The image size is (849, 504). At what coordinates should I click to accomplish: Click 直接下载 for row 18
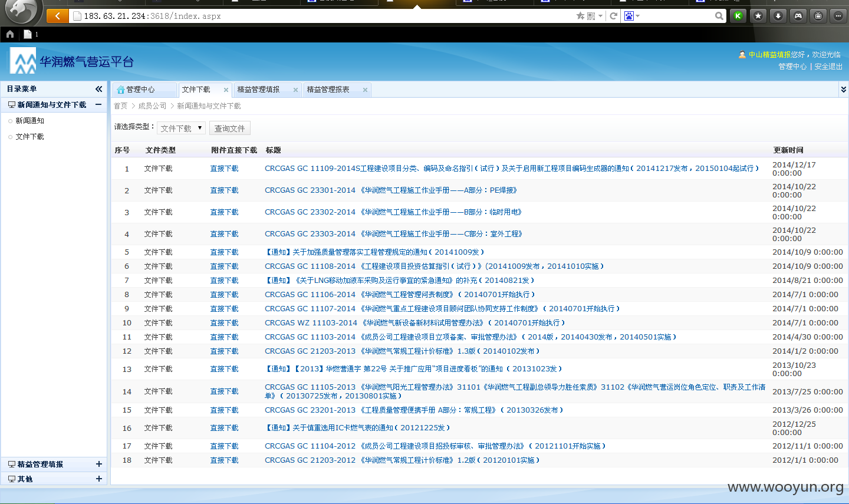click(x=225, y=460)
